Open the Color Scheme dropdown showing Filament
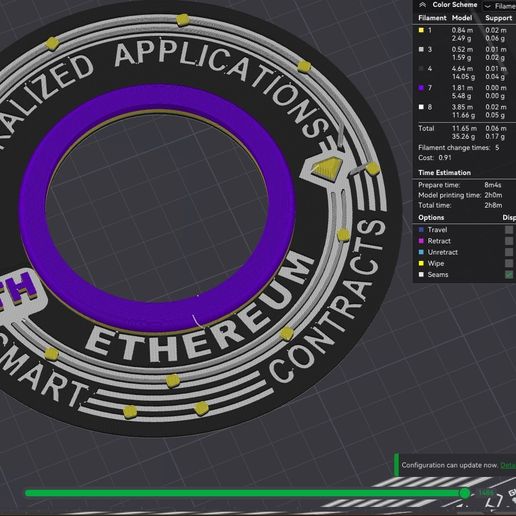Image resolution: width=516 pixels, height=516 pixels. click(x=499, y=6)
